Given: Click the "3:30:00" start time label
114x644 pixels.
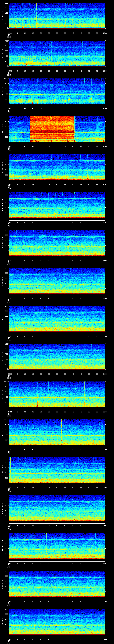Looking at the screenshot, I should tap(9, 639).
